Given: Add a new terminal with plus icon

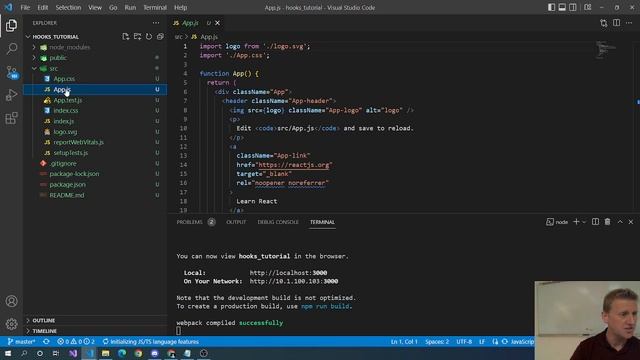Looking at the screenshot, I should point(576,222).
